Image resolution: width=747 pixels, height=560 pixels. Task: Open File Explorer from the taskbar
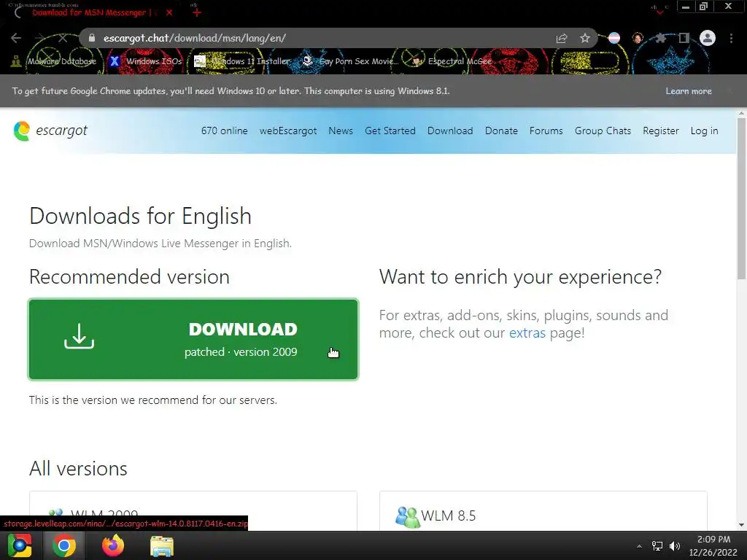(162, 545)
